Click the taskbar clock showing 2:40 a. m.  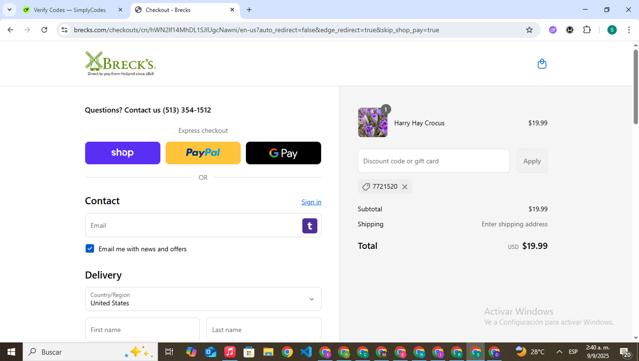pos(597,352)
